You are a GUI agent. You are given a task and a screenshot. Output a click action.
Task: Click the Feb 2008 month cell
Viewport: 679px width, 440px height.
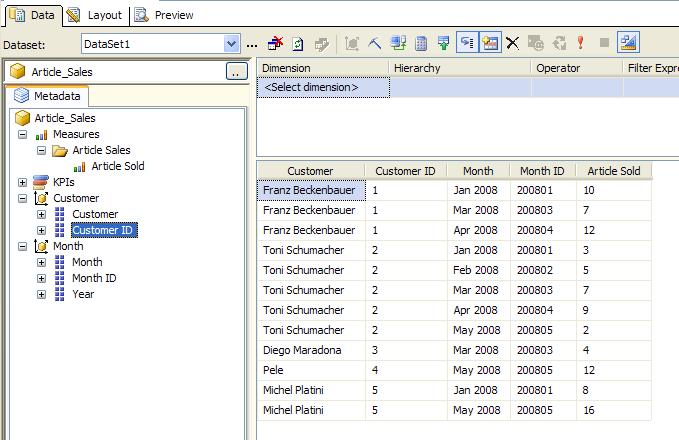pos(479,270)
